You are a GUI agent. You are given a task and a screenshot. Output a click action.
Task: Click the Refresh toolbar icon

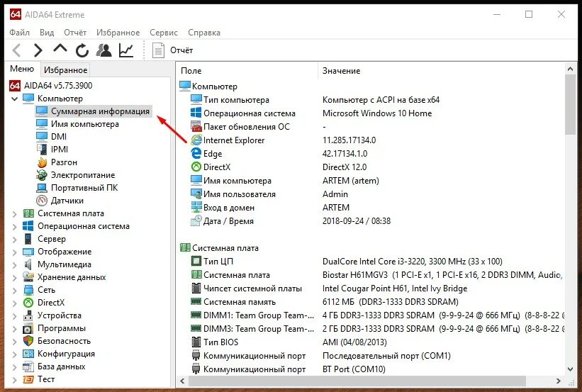coord(82,50)
